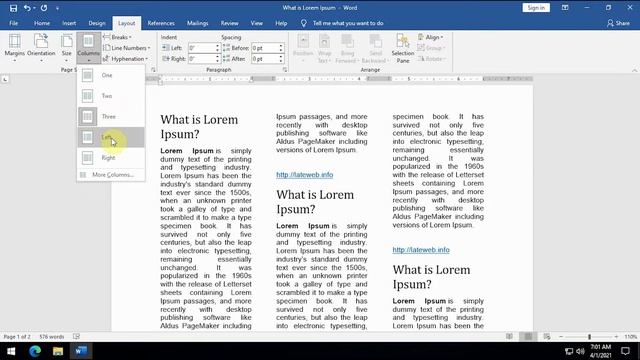This screenshot has height=360, width=640.
Task: Open the Wrap Text options
Action: (324, 48)
